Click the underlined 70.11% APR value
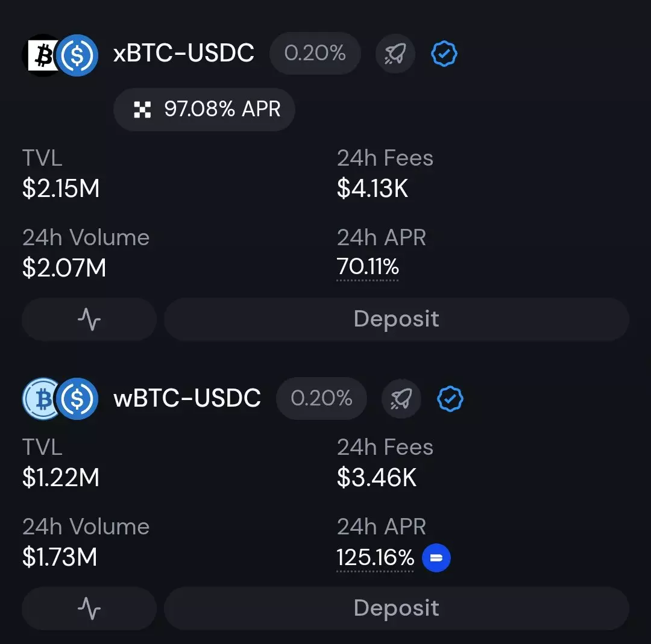The width and height of the screenshot is (651, 644). 368,267
